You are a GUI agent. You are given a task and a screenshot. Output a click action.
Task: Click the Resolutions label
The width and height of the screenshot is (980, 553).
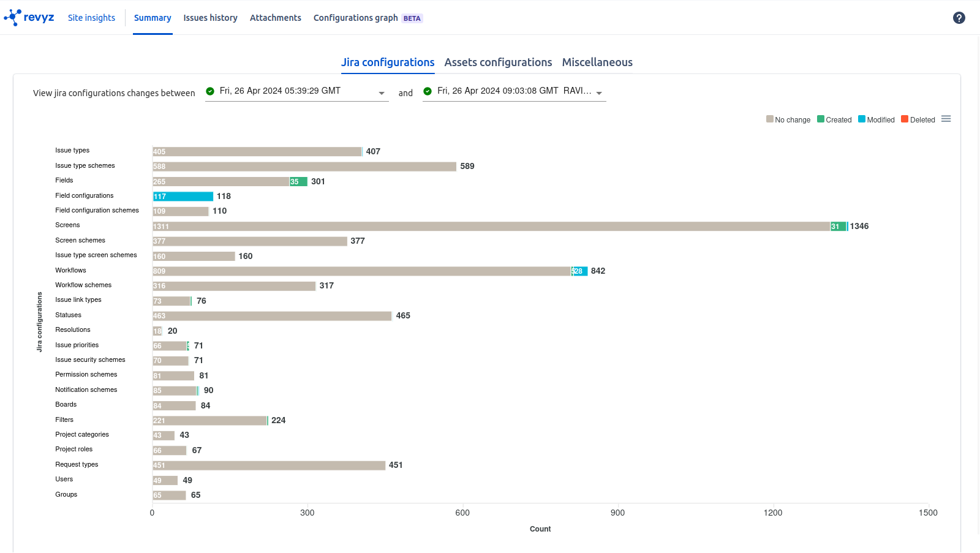tap(73, 329)
